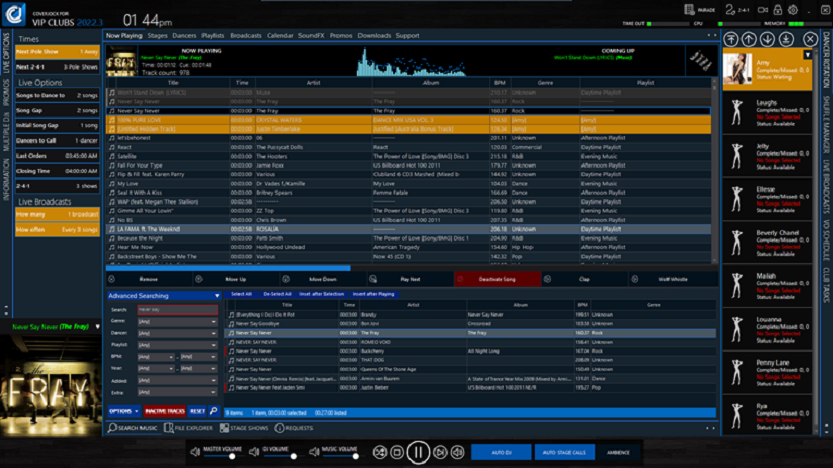Open Added filter dropdown
Image resolution: width=833 pixels, height=468 pixels.
pos(177,380)
